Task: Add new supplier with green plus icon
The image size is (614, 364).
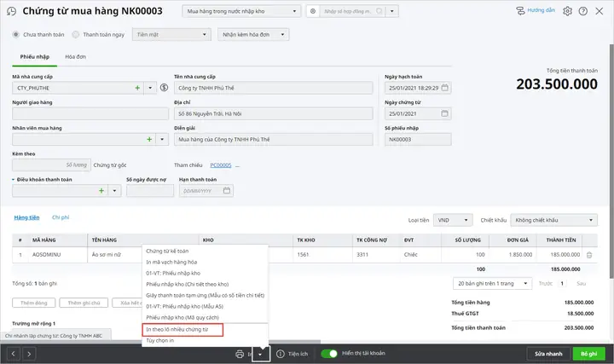Action: pos(137,88)
